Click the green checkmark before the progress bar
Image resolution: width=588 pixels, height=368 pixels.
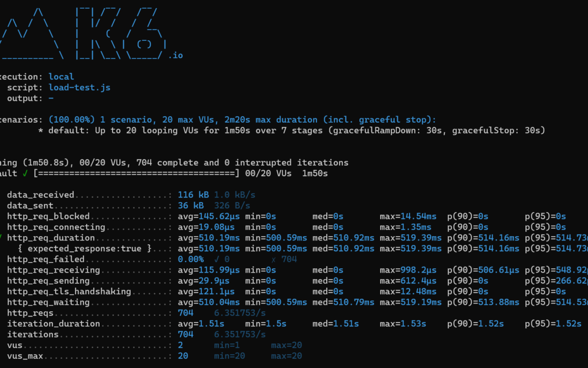tap(26, 173)
